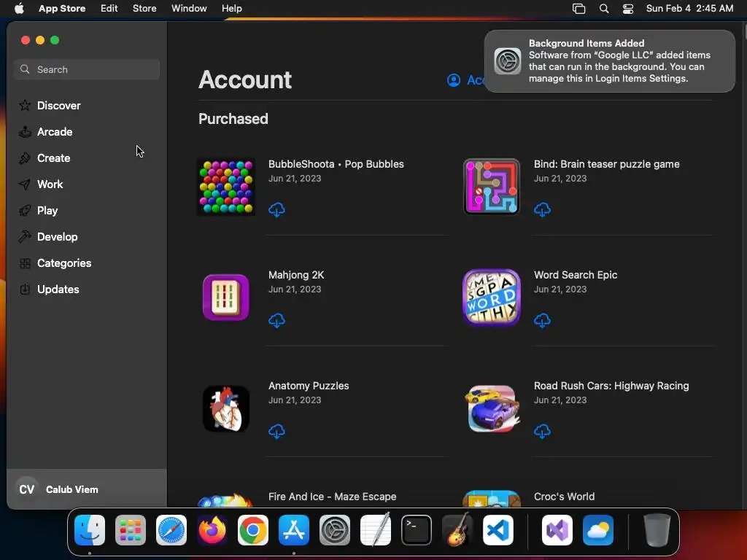Screen dimensions: 747x560
Task: Open Spotlight search in menu bar
Action: (603, 9)
